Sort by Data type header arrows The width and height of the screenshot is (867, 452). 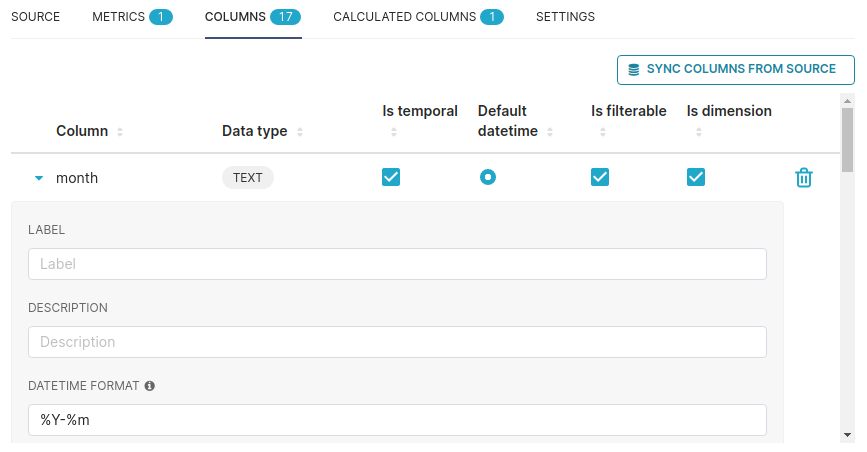tap(300, 132)
